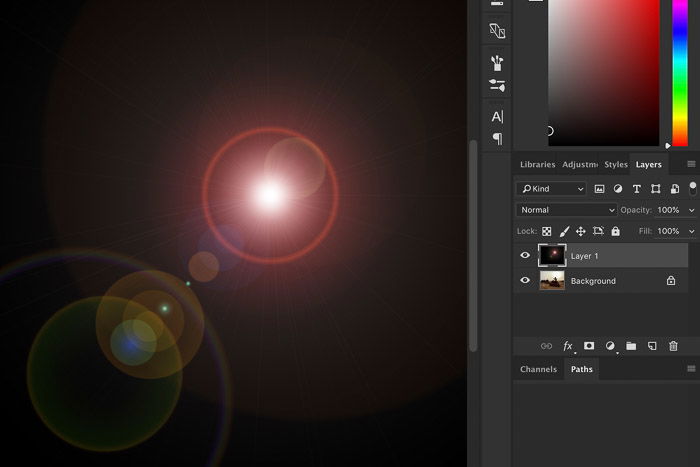
Task: Open the Kind filter dropdown
Action: coord(551,189)
